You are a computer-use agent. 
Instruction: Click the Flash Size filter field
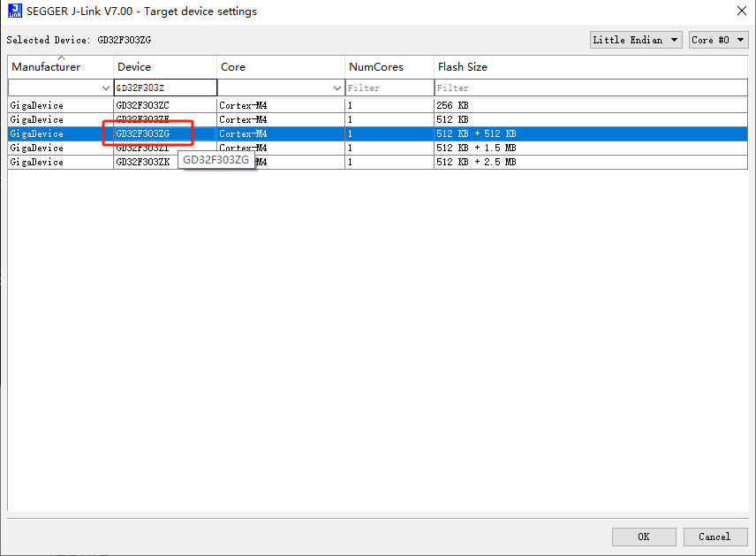(591, 88)
